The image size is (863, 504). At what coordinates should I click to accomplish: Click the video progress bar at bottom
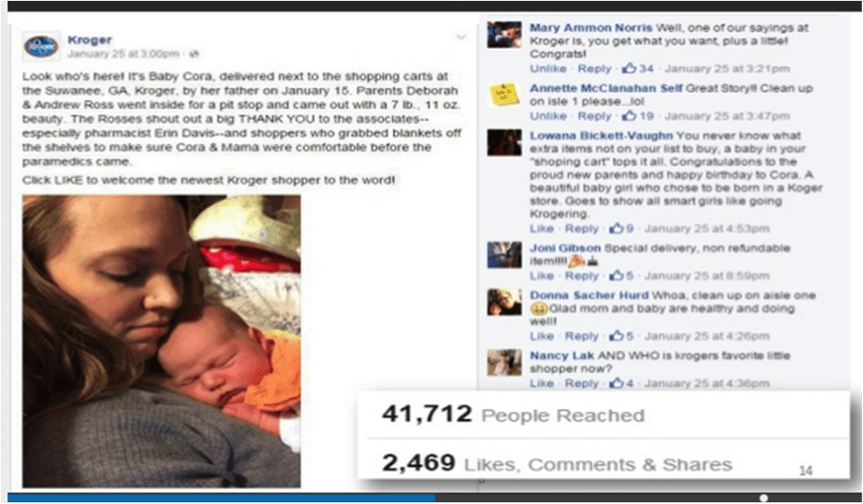(x=431, y=498)
